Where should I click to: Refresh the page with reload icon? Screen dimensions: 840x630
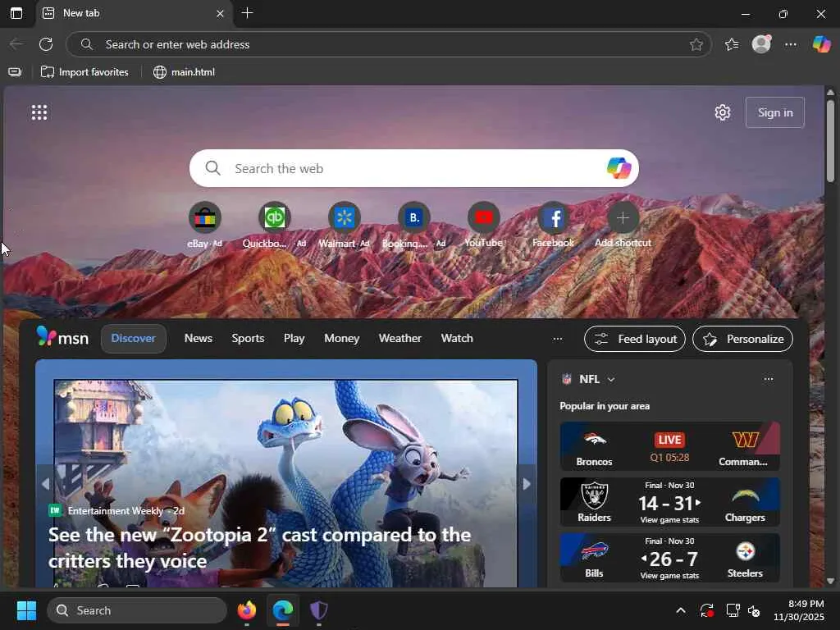click(46, 44)
